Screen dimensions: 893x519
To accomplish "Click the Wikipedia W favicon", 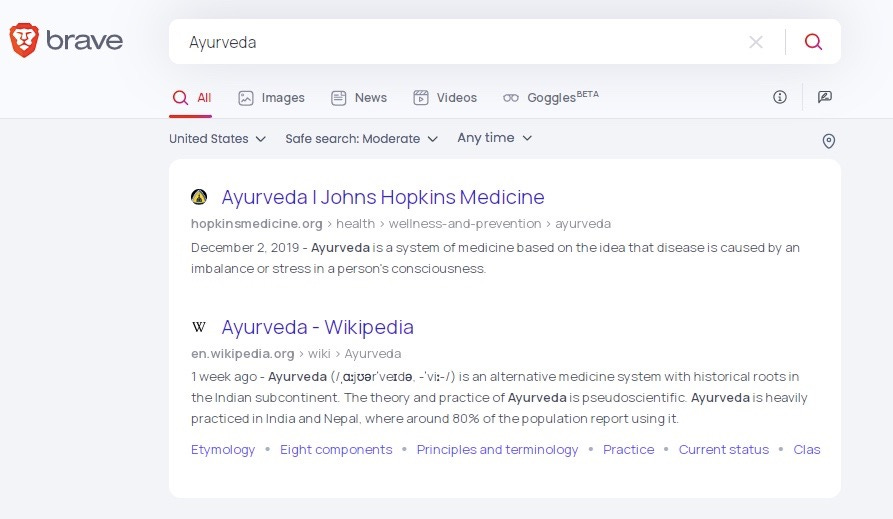I will pyautogui.click(x=199, y=327).
